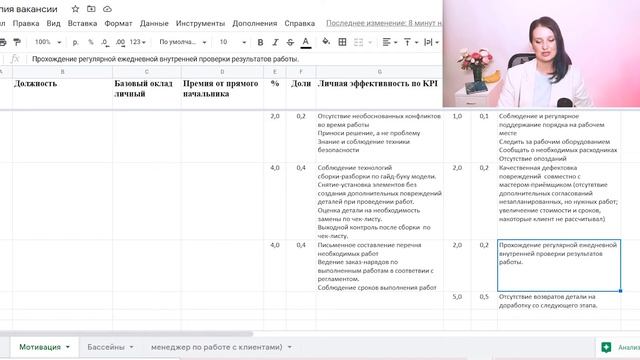Open Мотивация tab dropdown arrow
The image size is (640, 360).
[68, 347]
